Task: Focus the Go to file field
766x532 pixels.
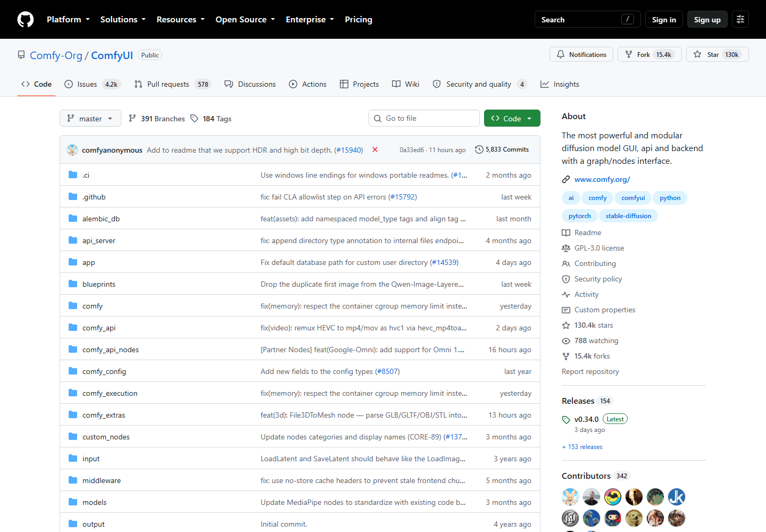Action: 424,118
